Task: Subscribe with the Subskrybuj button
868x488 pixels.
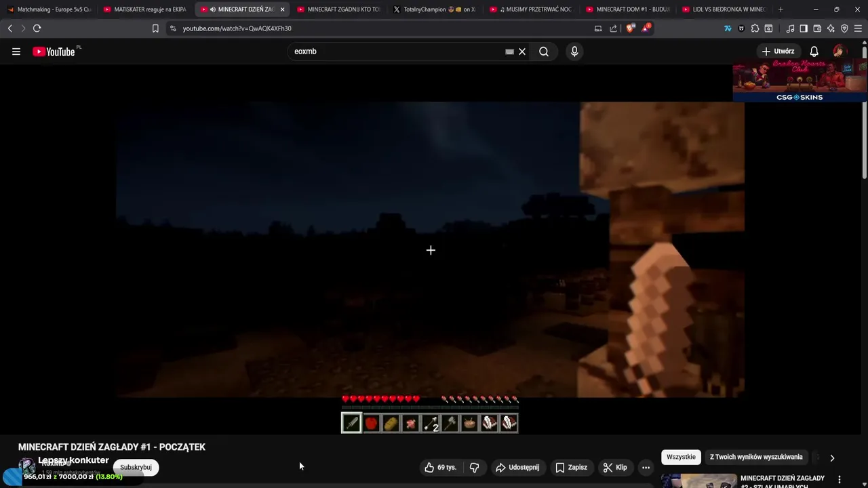Action: click(x=136, y=467)
